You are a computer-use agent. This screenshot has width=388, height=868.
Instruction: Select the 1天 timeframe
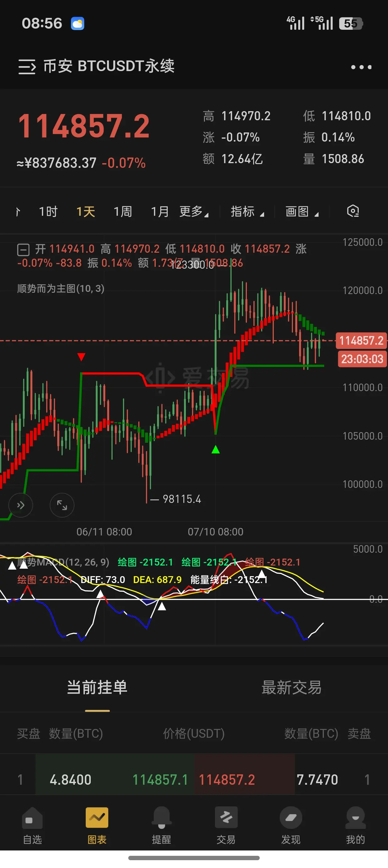tap(85, 212)
